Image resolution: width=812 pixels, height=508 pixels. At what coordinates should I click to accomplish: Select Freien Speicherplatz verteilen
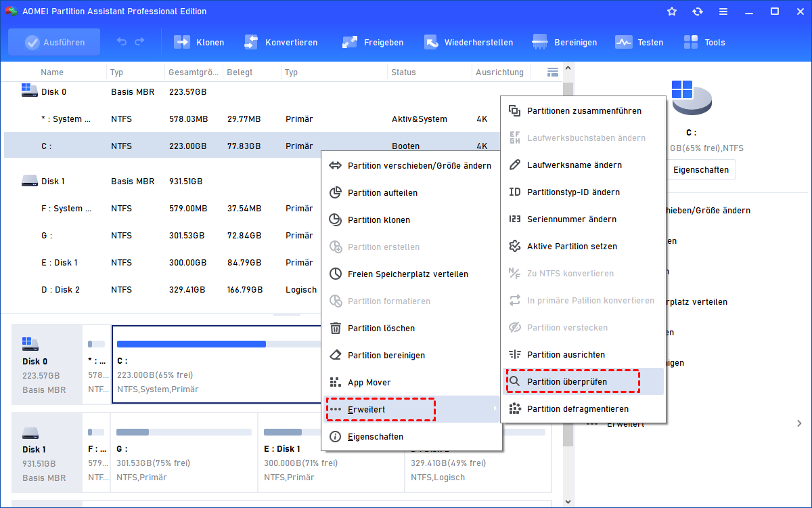pos(412,274)
